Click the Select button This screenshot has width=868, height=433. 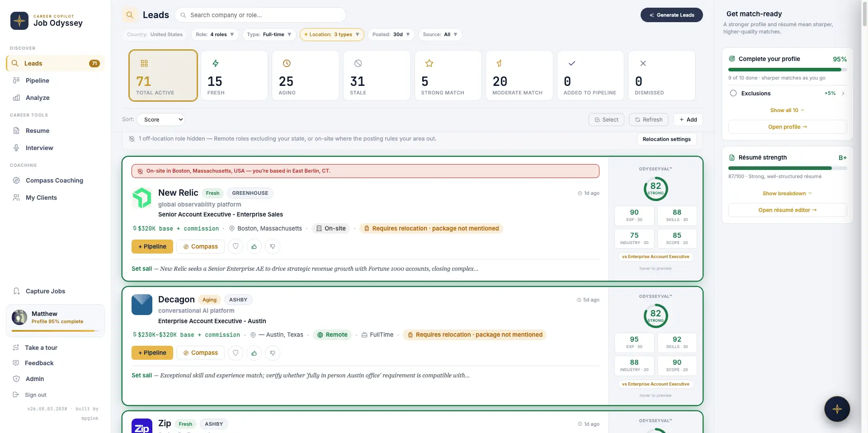click(606, 120)
